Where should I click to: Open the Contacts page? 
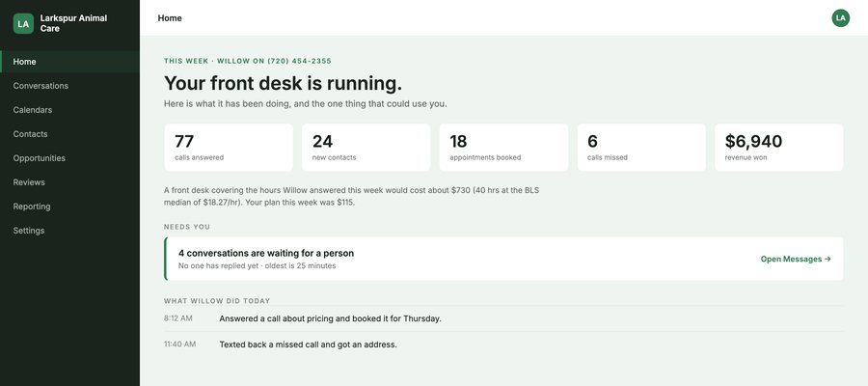(x=69, y=134)
